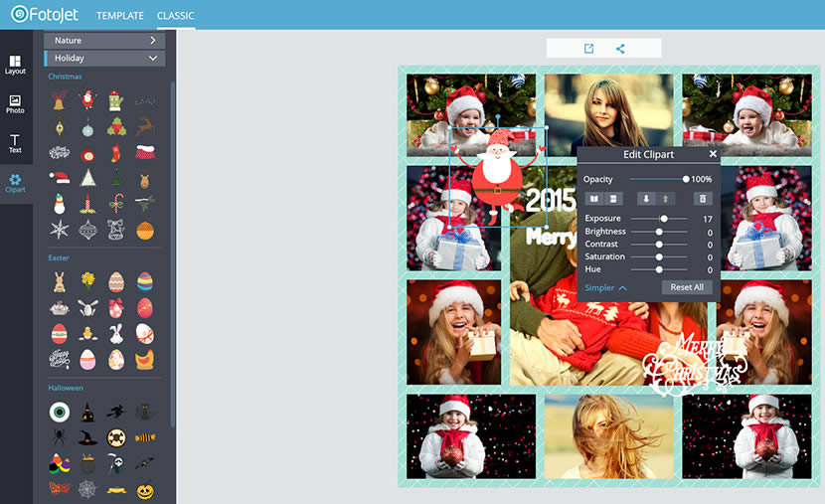Collapse options with Simpler link

point(605,287)
